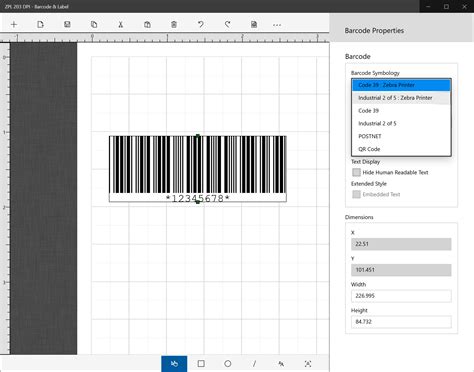Click the *12345678* barcode text

198,198
